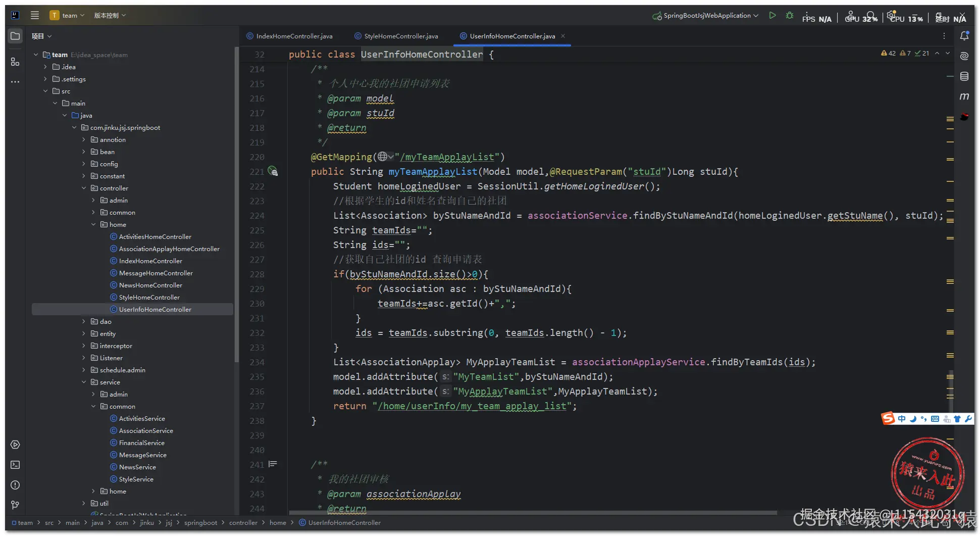Viewport: 980px width, 536px height.
Task: Open the Notifications bell panel
Action: (x=964, y=36)
